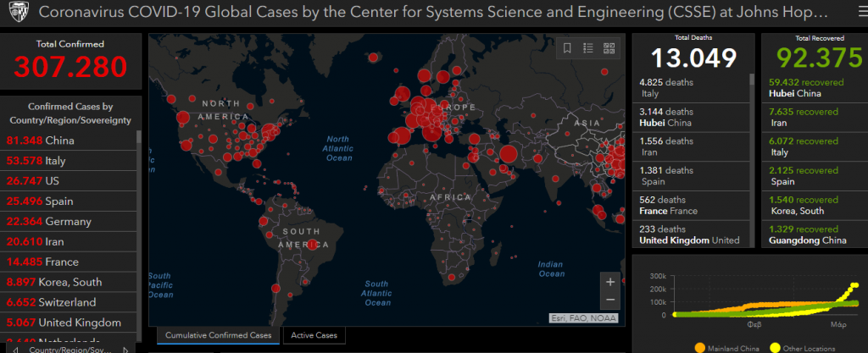The image size is (868, 353).
Task: Switch to the Active Cases tab
Action: [314, 336]
